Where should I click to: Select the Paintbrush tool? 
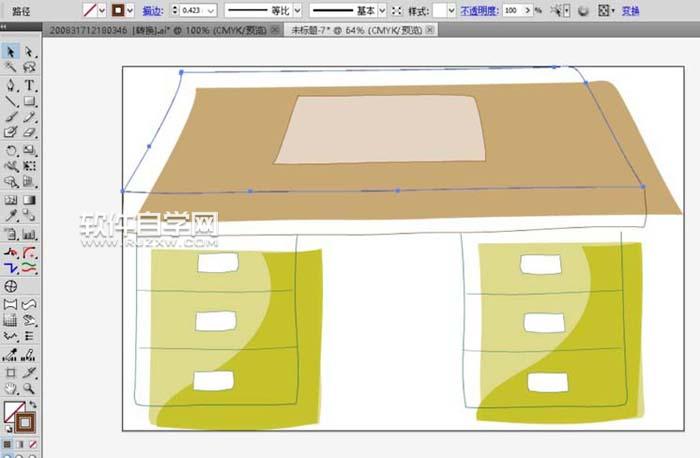(x=11, y=117)
